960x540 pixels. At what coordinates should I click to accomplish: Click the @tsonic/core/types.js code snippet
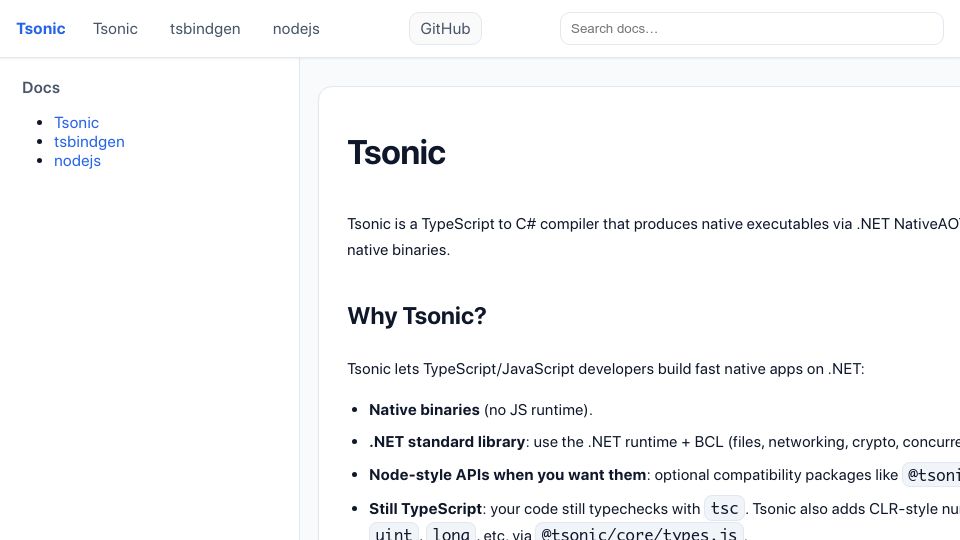pos(639,533)
